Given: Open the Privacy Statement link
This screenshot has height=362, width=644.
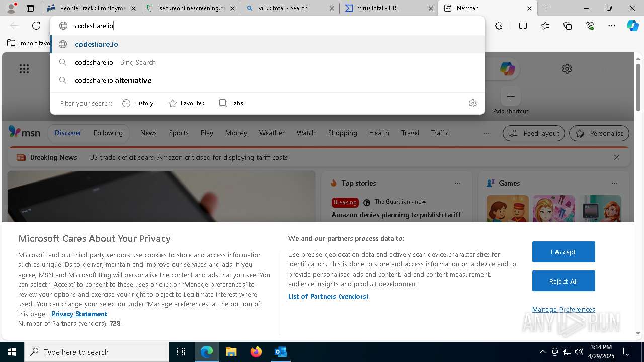Looking at the screenshot, I should pos(79,314).
